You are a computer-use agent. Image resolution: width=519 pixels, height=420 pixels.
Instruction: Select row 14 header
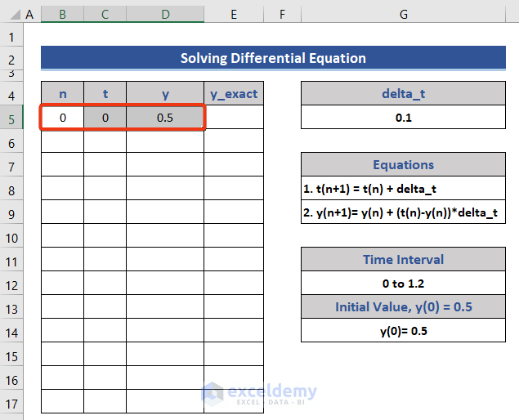(11, 330)
